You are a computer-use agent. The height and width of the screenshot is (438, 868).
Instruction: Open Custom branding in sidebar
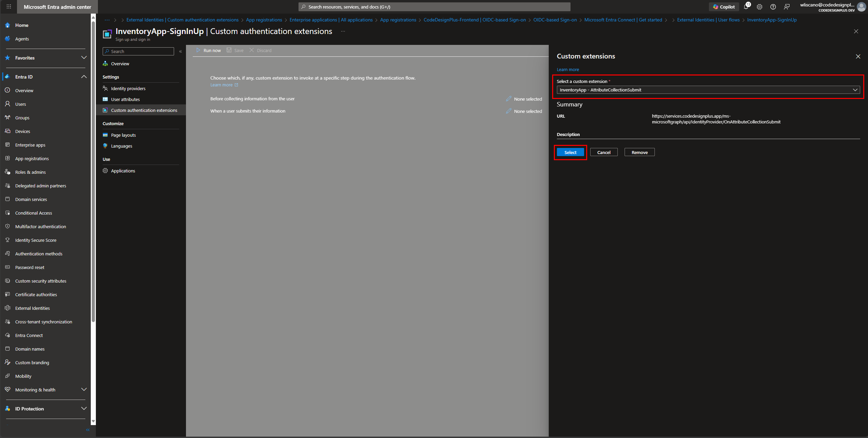[x=32, y=363]
